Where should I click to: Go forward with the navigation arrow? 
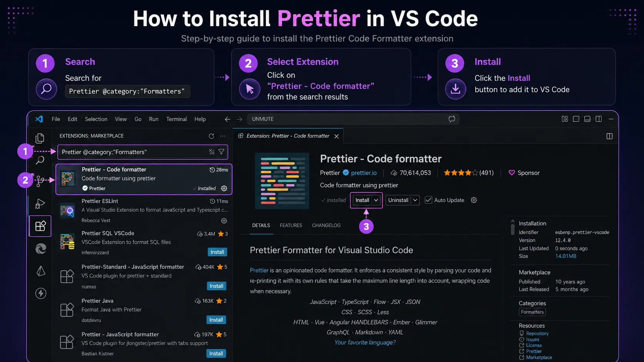click(x=239, y=119)
